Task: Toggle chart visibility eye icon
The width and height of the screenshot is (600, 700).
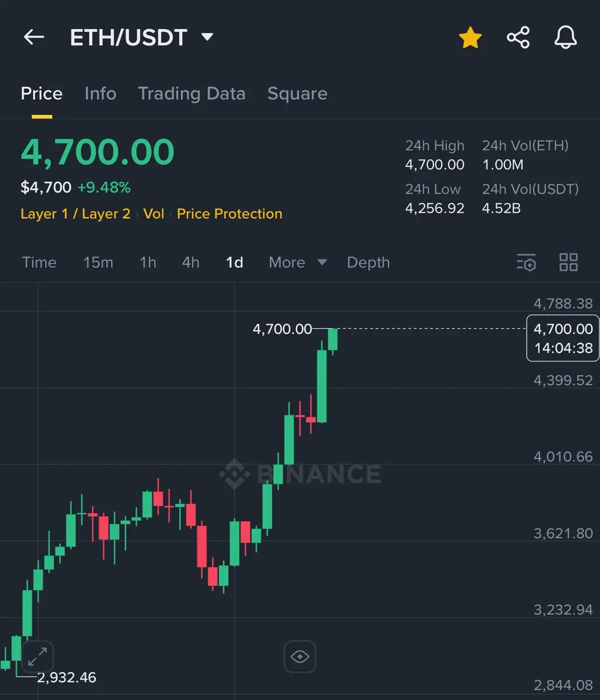Action: tap(300, 657)
